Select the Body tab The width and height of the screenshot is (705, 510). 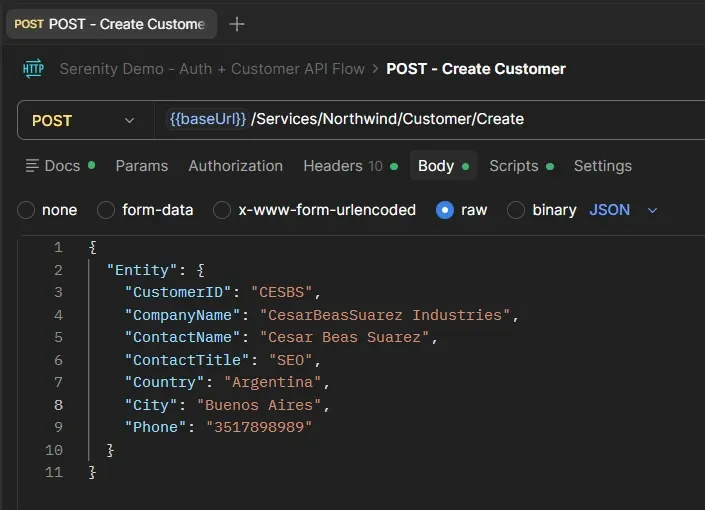point(443,166)
